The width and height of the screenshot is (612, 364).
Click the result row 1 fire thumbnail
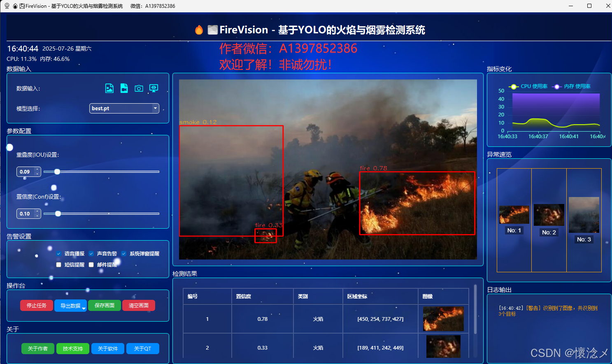pyautogui.click(x=443, y=319)
